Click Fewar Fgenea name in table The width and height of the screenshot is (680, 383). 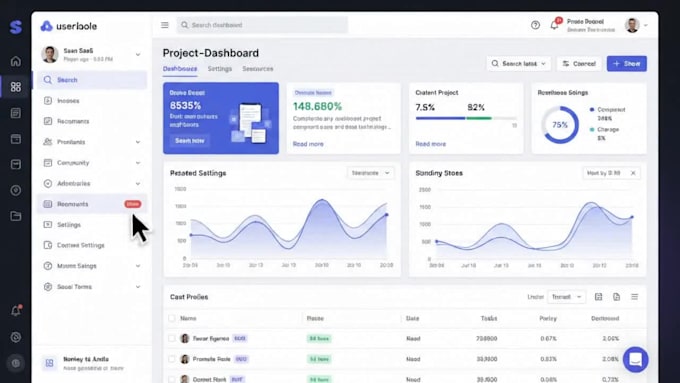click(211, 338)
